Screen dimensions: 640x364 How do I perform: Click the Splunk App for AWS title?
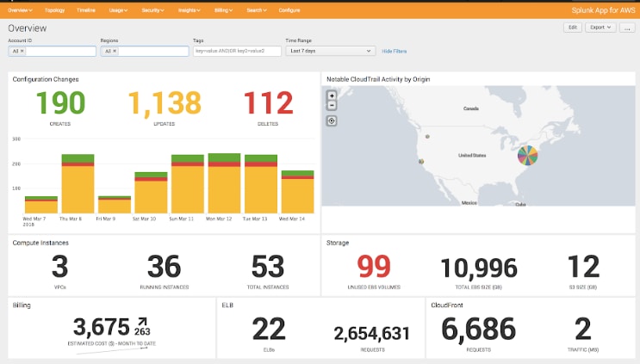[x=603, y=10]
